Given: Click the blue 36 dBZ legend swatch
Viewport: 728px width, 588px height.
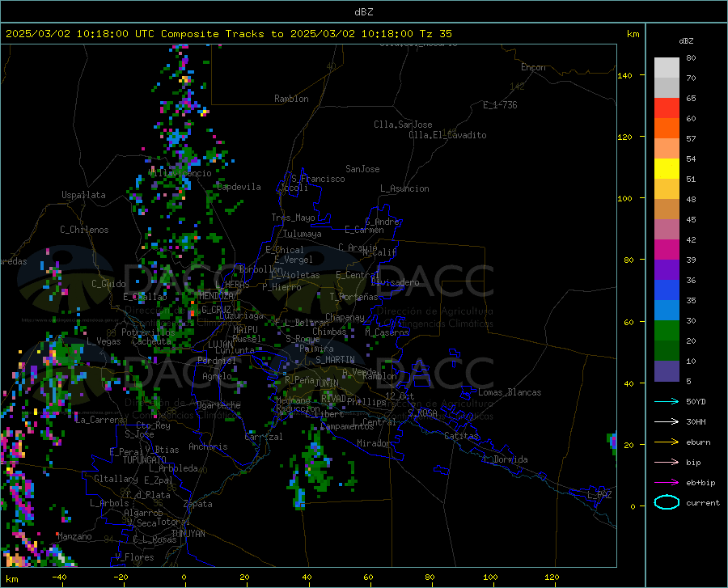Looking at the screenshot, I should 667,290.
